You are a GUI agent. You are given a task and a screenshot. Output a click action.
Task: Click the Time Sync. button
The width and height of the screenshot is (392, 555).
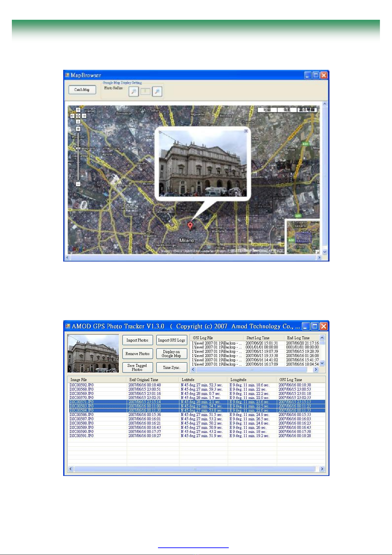tap(171, 367)
